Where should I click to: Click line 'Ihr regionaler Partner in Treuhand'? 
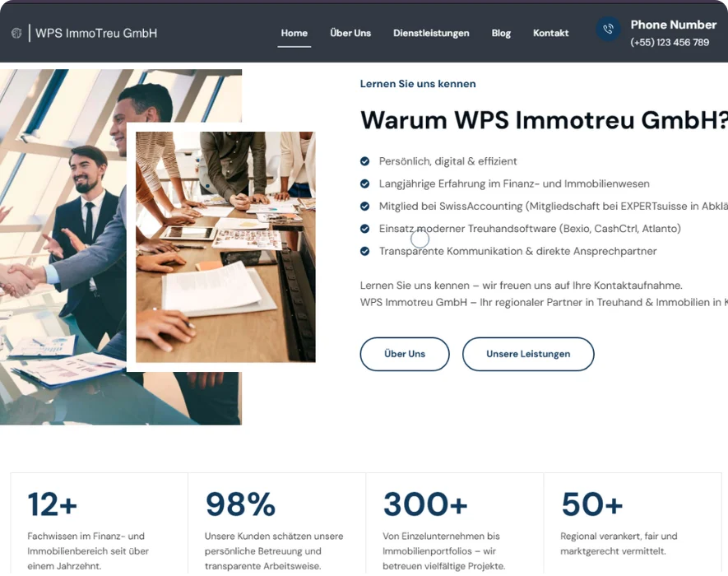click(561, 303)
